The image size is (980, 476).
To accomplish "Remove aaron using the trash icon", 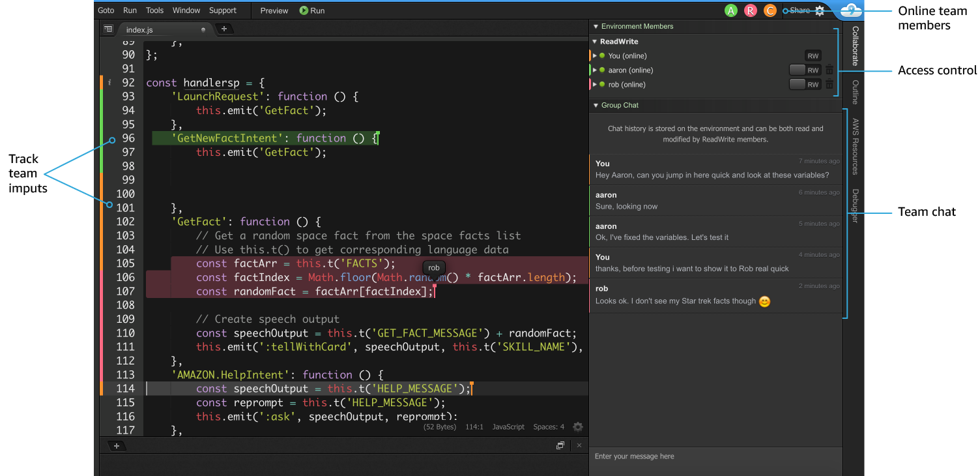I will point(829,70).
